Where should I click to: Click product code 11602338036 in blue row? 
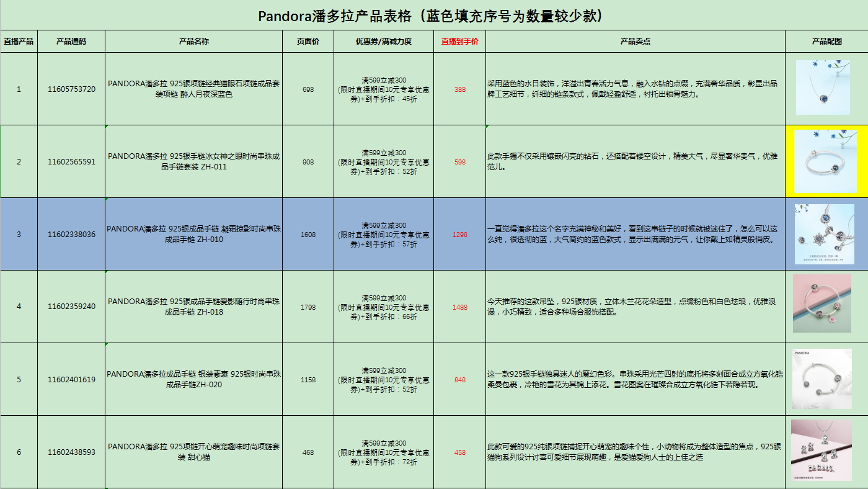(x=71, y=234)
